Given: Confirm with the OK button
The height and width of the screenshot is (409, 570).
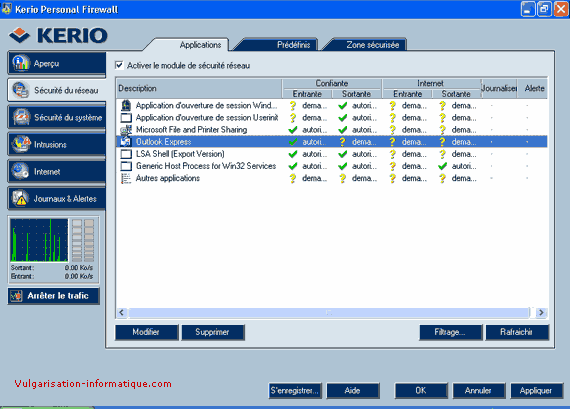Looking at the screenshot, I should tap(421, 390).
